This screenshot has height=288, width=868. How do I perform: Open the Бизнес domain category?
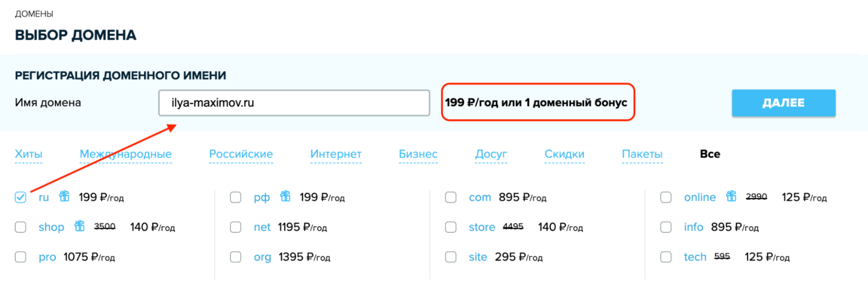pos(418,154)
